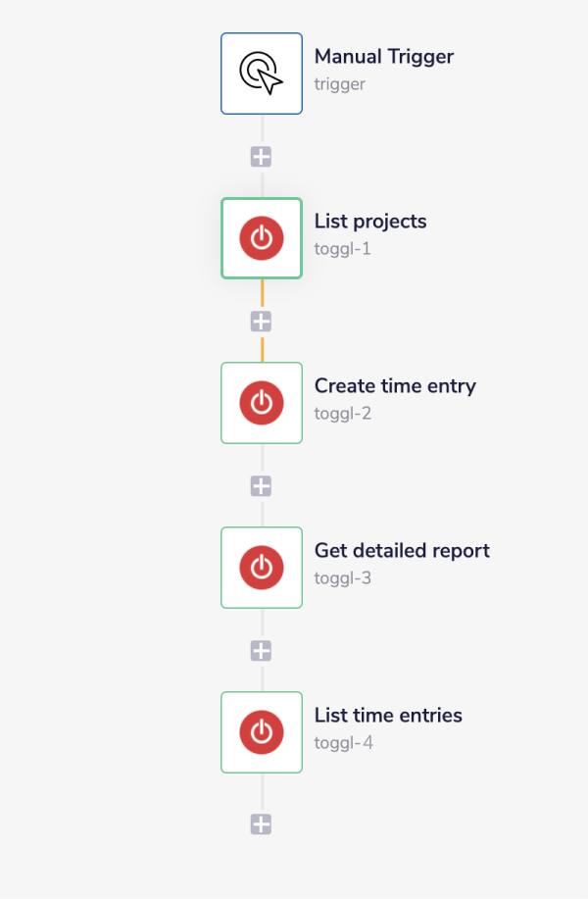Image resolution: width=588 pixels, height=899 pixels.
Task: Click the plus at the bottom of the workflow
Action: click(x=262, y=824)
